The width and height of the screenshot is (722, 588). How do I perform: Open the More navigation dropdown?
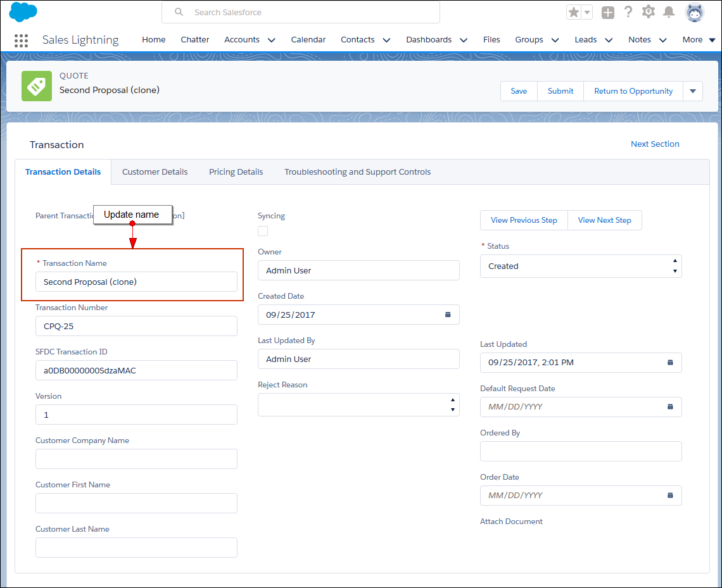pyautogui.click(x=699, y=40)
